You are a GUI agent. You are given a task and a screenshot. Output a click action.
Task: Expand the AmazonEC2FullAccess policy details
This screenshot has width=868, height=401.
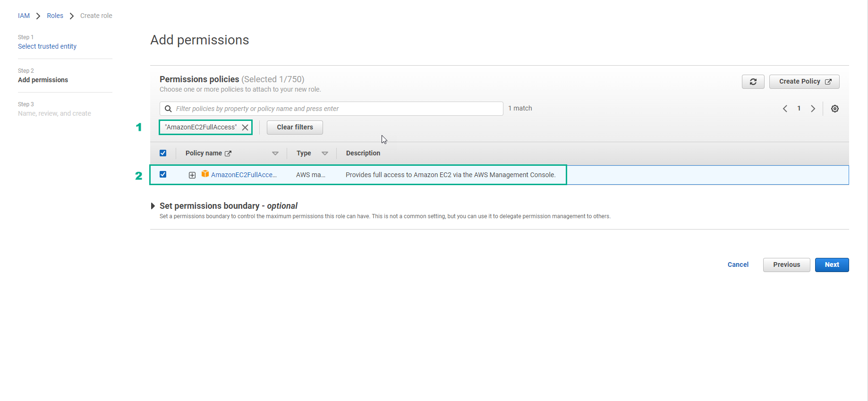point(192,175)
